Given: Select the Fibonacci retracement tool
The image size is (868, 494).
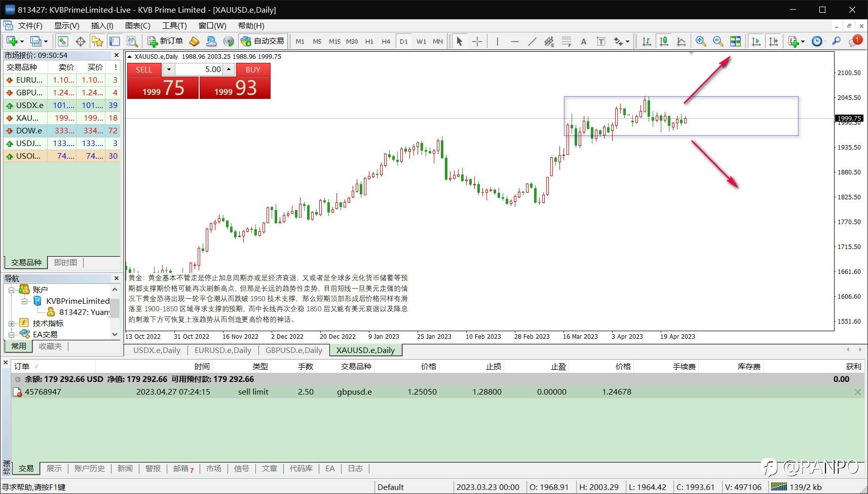Looking at the screenshot, I should [567, 42].
